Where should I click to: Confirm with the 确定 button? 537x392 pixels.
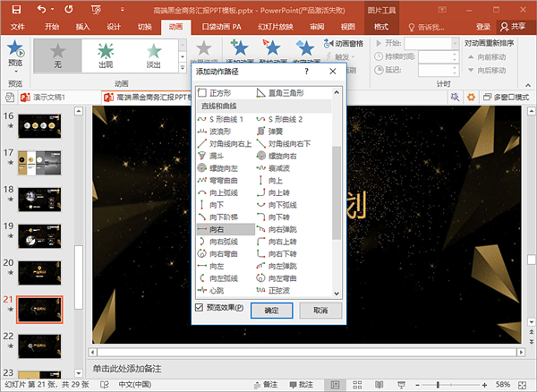pos(271,311)
